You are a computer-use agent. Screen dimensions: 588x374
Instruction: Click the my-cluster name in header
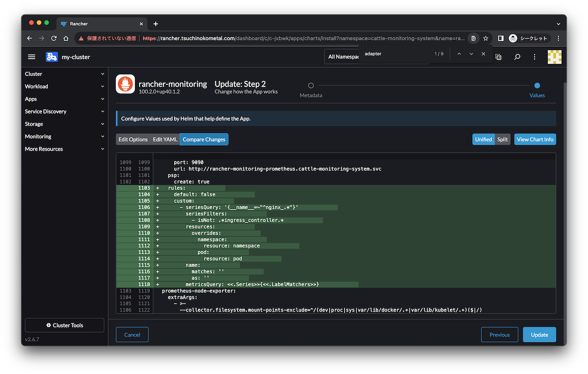tap(76, 57)
